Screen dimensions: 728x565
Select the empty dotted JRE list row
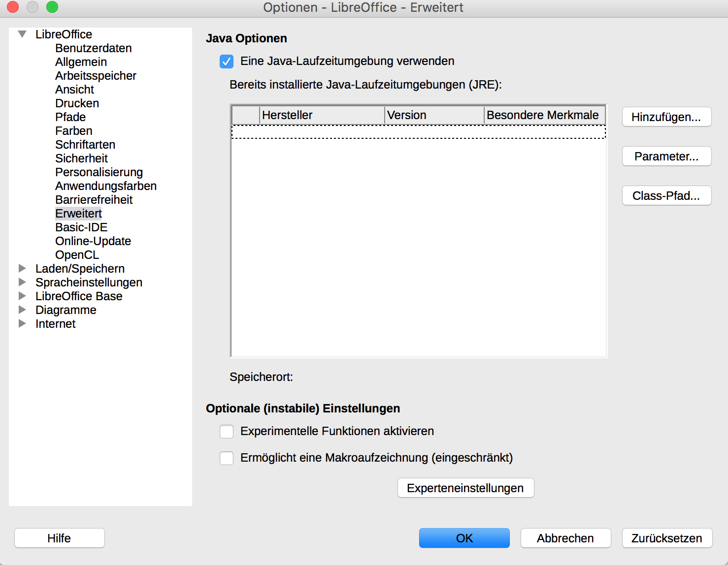(419, 132)
